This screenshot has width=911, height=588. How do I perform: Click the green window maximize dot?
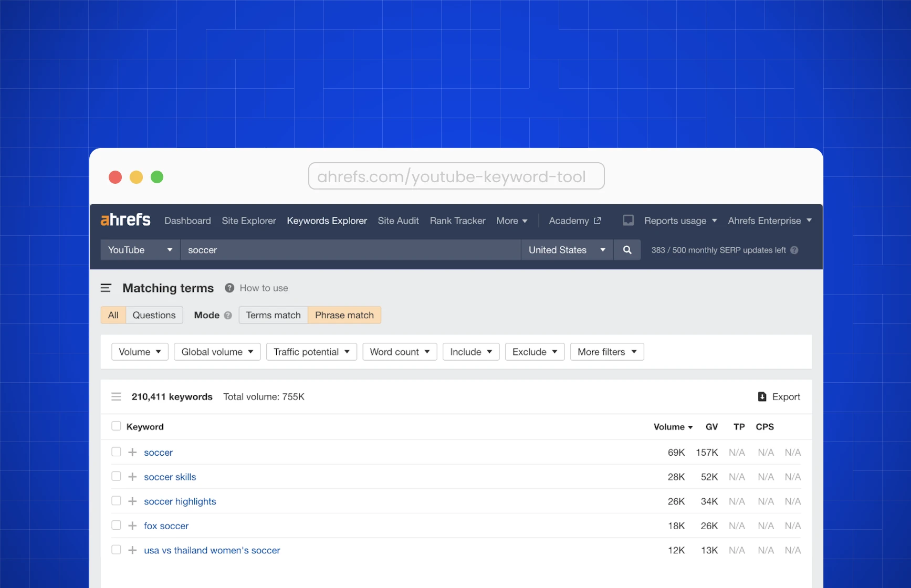coord(157,177)
